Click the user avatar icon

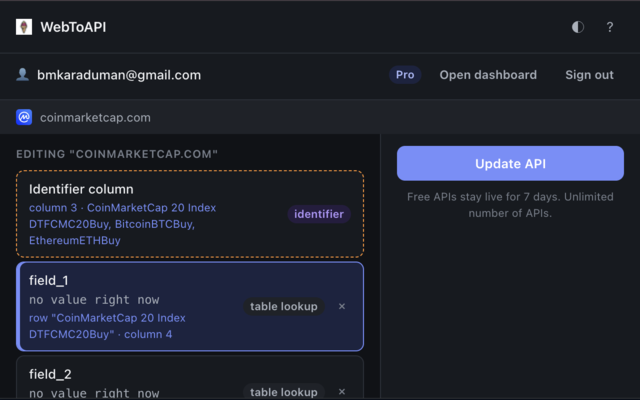click(x=22, y=75)
